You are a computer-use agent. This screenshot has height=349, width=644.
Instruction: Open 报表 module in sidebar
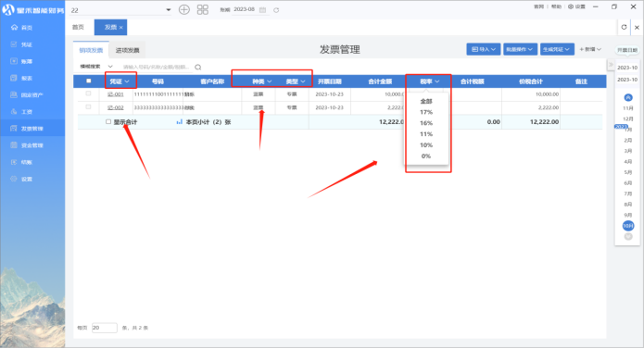point(27,78)
